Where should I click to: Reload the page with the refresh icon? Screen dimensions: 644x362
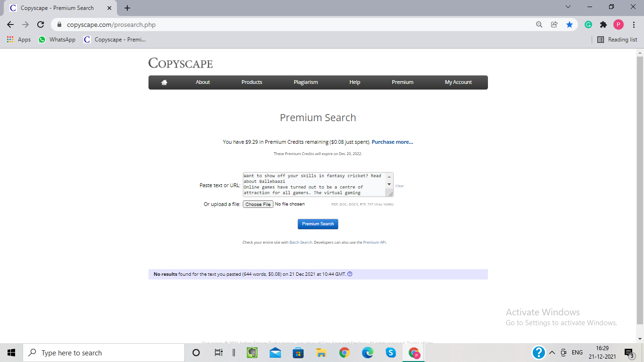(41, 25)
